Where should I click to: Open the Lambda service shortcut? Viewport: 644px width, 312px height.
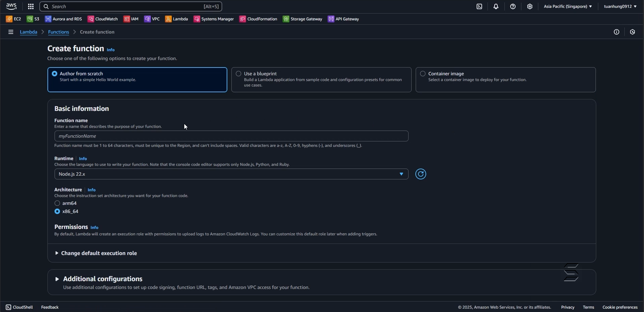pyautogui.click(x=176, y=19)
